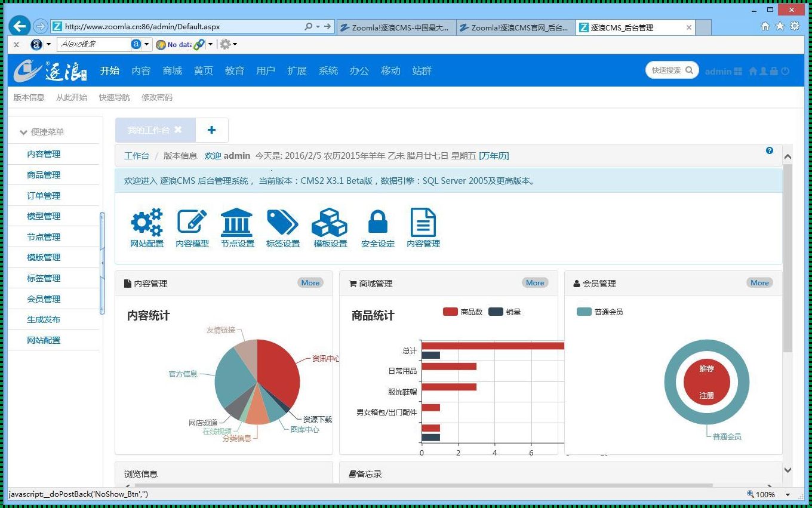Select 站群 in the top navigation
Viewport: 812px width, 508px height.
click(422, 70)
